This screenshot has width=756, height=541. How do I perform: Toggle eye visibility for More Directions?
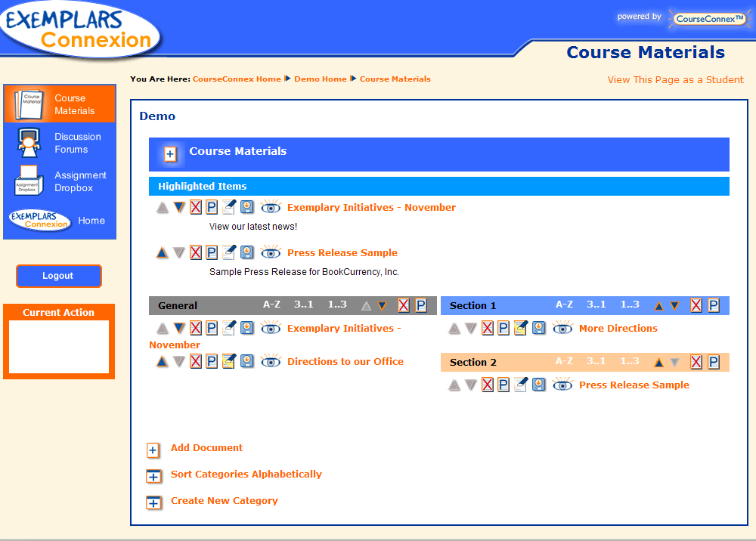[x=562, y=329]
